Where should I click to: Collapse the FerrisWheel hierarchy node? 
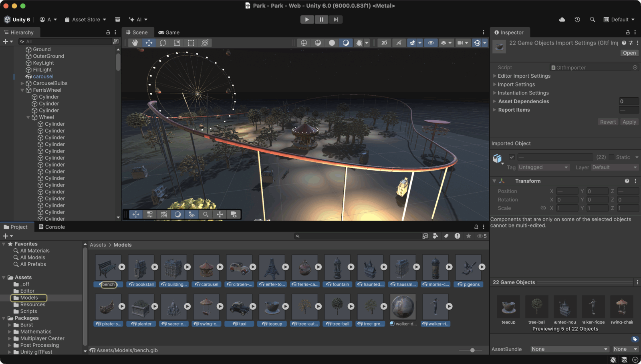[22, 90]
